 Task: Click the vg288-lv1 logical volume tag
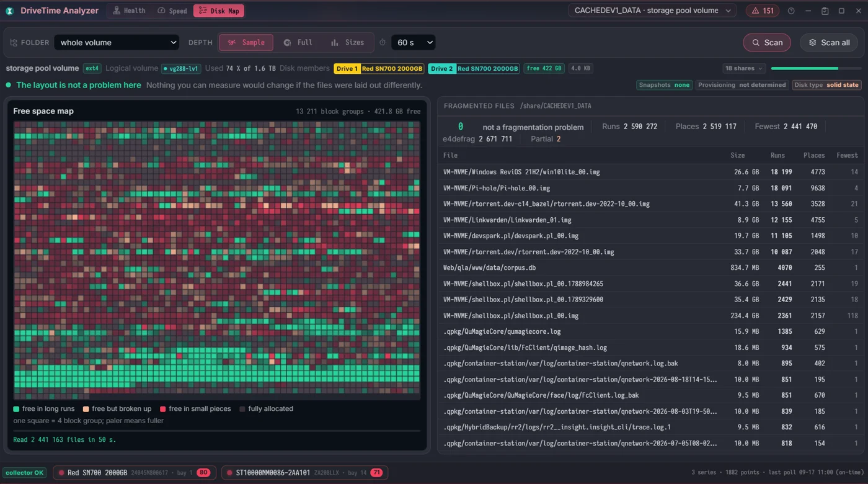(x=180, y=68)
